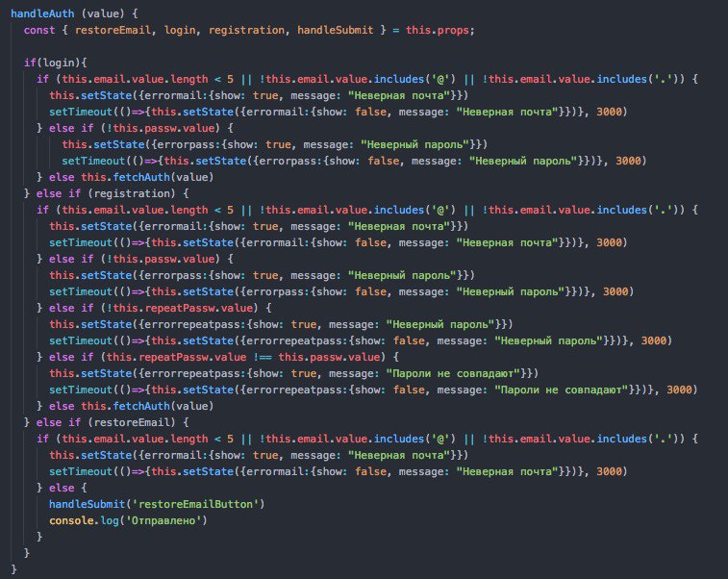The width and height of the screenshot is (728, 579).
Task: Click the 3000 timeout in last setTimeout
Action: click(609, 471)
